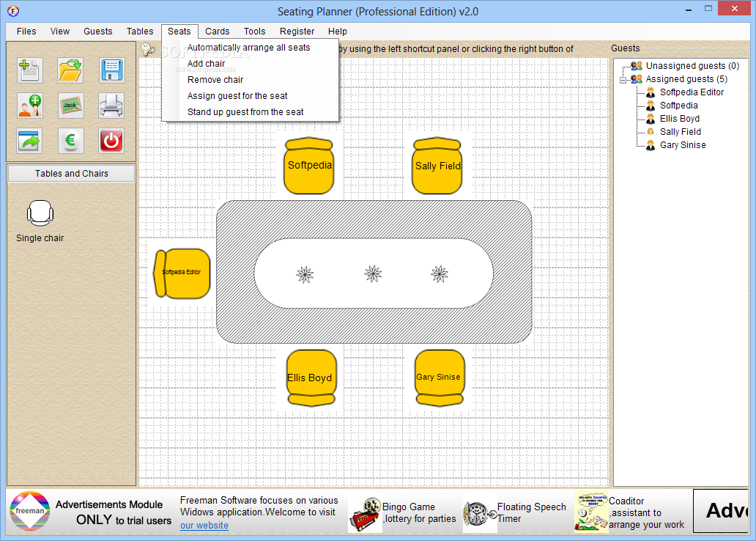
Task: Open the Tools menu
Action: (x=255, y=32)
